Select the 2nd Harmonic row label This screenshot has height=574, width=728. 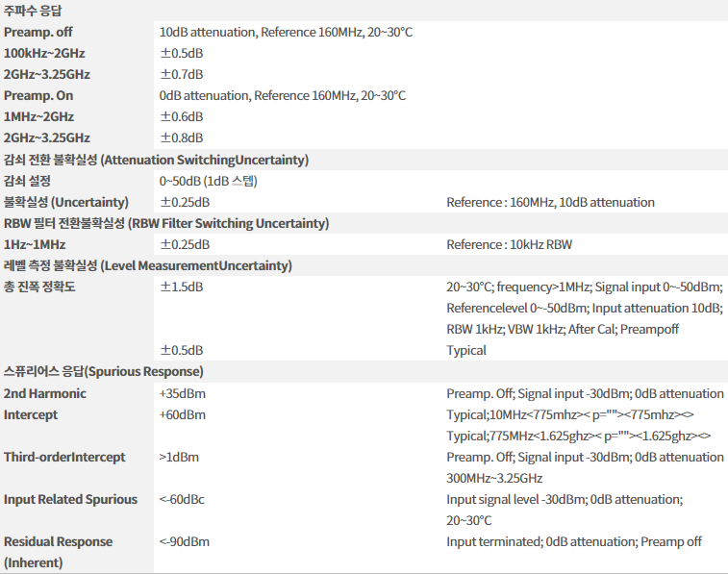(45, 393)
